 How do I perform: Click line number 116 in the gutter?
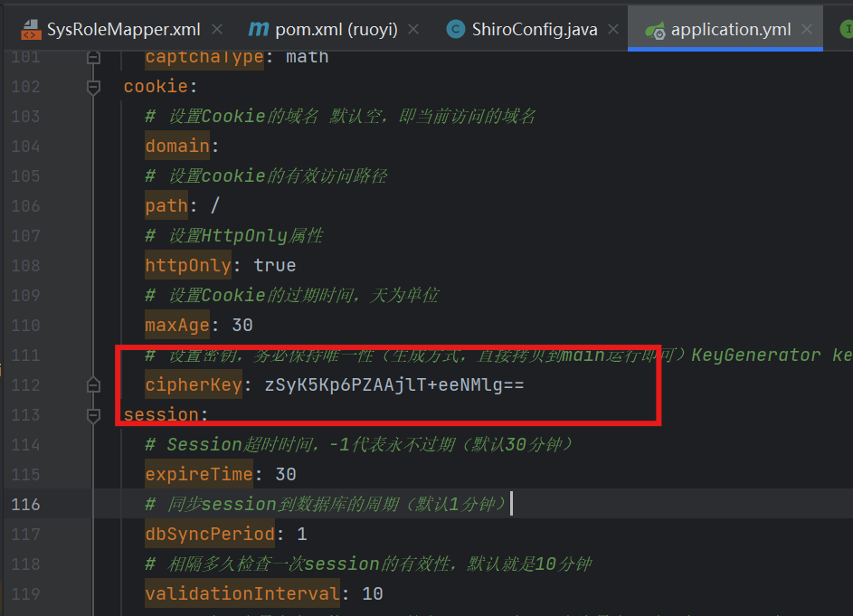click(x=25, y=505)
